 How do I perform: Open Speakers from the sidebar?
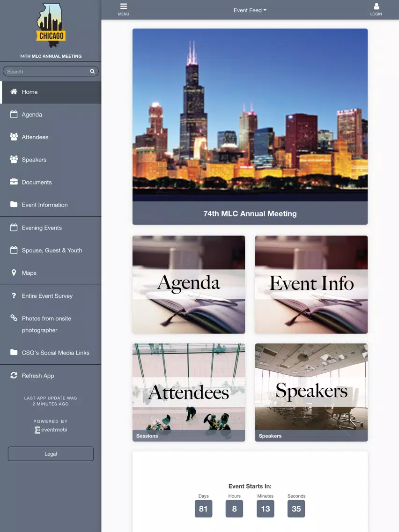click(x=51, y=160)
